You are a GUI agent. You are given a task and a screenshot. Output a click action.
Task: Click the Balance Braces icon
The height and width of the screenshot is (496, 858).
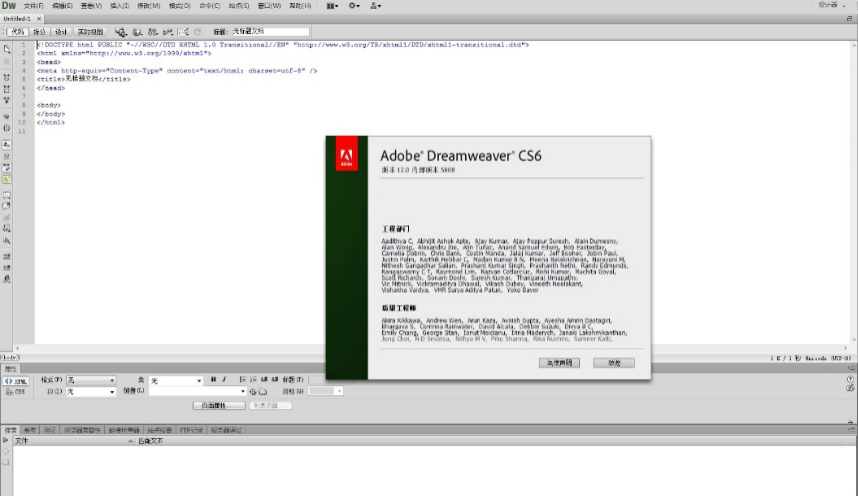click(7, 128)
